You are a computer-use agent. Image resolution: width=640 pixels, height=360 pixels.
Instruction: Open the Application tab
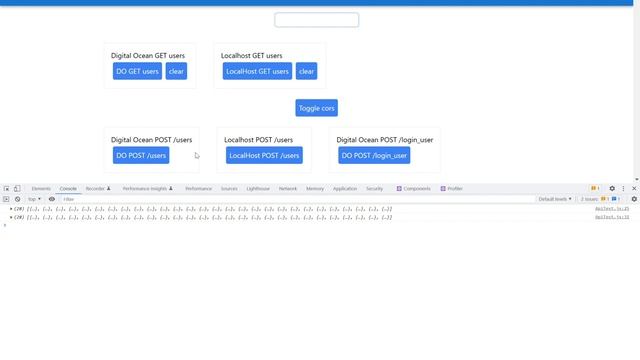pyautogui.click(x=345, y=189)
